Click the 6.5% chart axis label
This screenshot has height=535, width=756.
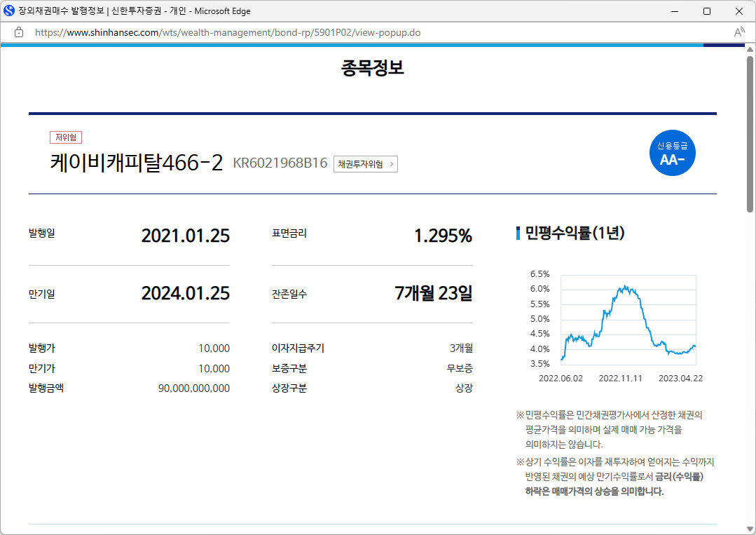[540, 274]
